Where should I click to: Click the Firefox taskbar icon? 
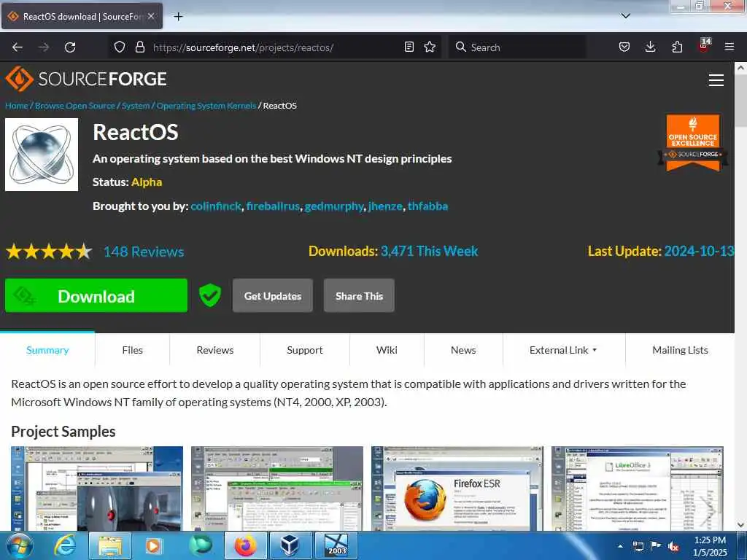point(245,545)
